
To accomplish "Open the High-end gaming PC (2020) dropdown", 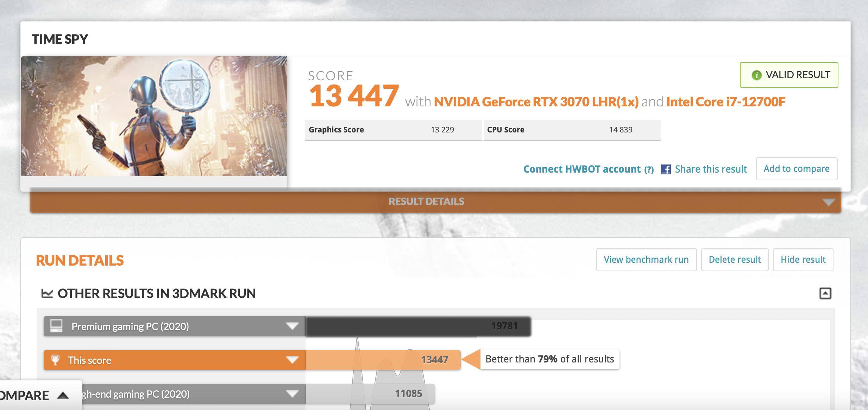I will pos(292,393).
